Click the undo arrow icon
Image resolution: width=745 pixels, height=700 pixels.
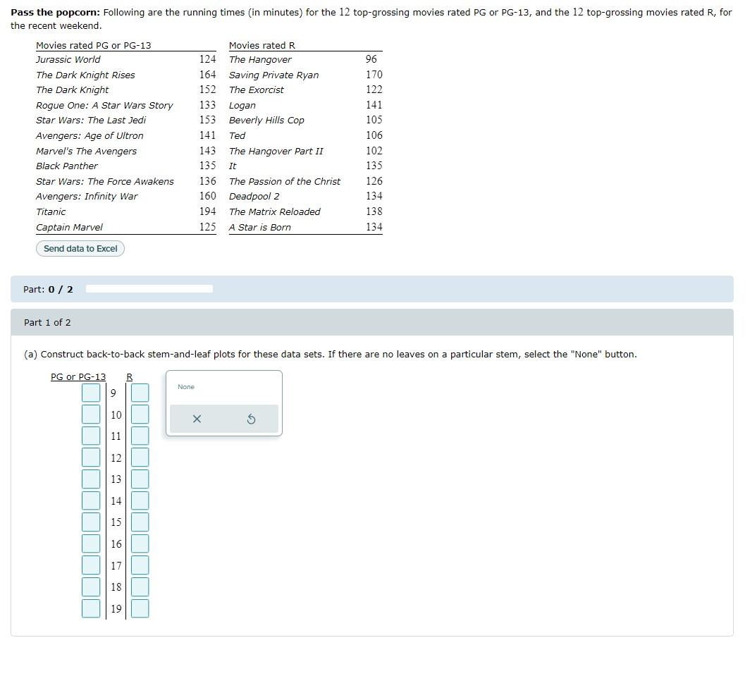(x=251, y=419)
